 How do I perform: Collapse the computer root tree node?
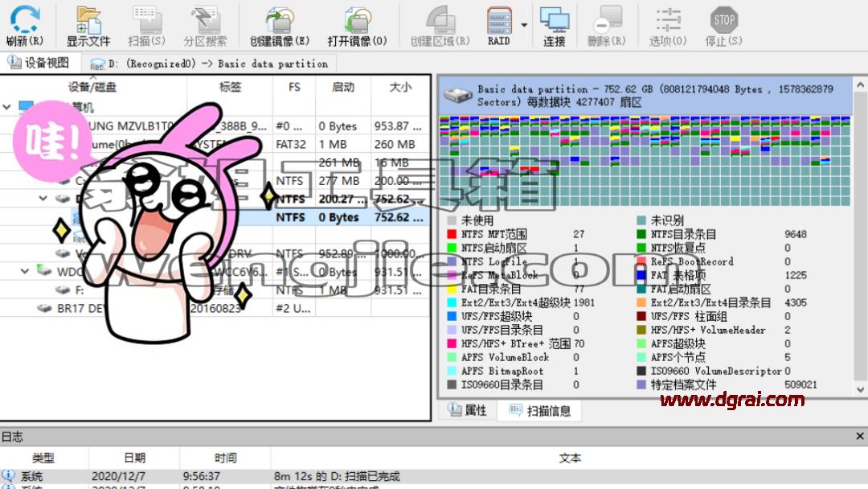pos(6,107)
